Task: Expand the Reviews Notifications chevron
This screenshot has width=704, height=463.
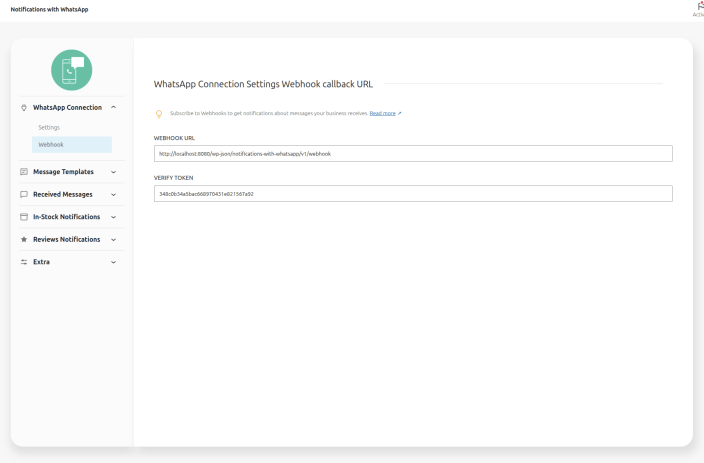Action: coord(114,240)
